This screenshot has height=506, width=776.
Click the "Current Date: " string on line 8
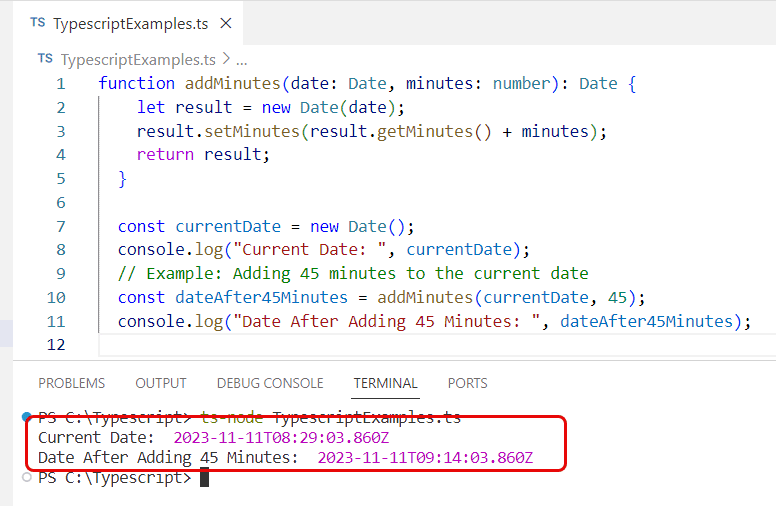[309, 250]
